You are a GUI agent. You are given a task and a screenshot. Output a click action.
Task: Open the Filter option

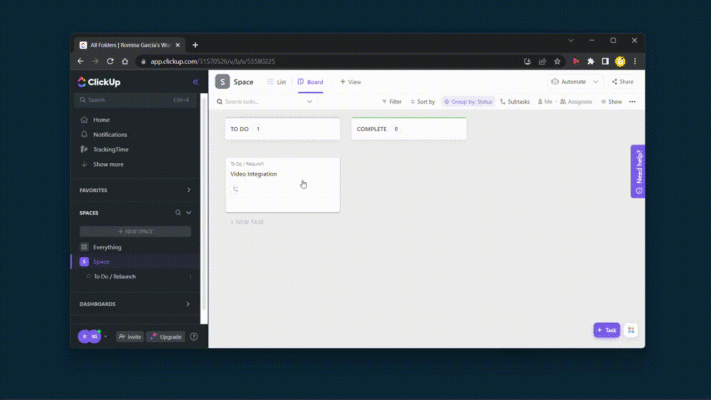(392, 102)
